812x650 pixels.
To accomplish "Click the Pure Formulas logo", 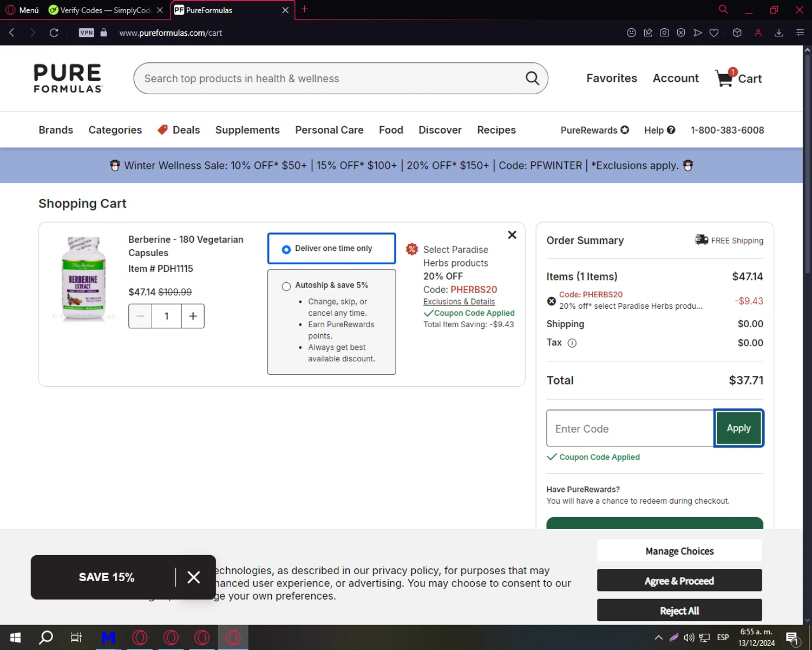I will pos(68,79).
